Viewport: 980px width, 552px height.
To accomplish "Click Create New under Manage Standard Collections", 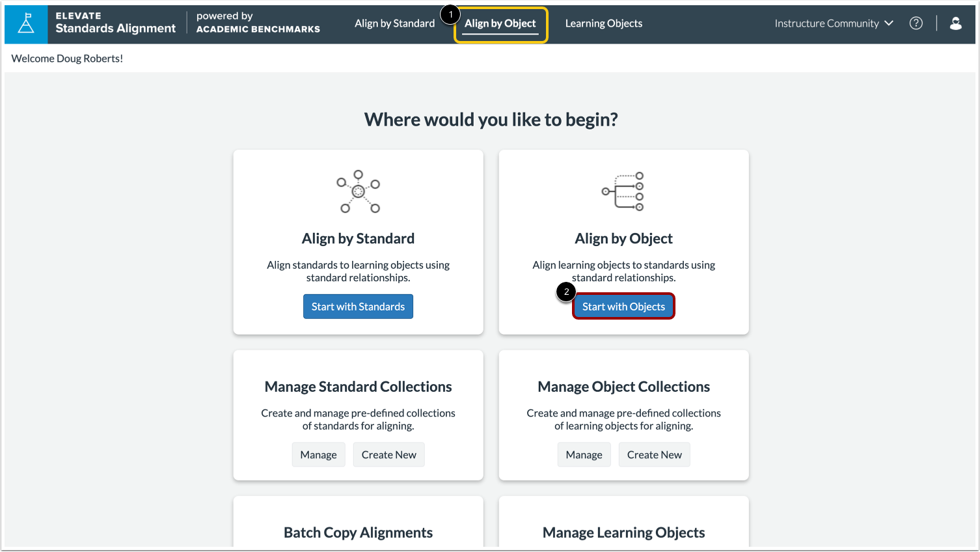I will coord(388,455).
